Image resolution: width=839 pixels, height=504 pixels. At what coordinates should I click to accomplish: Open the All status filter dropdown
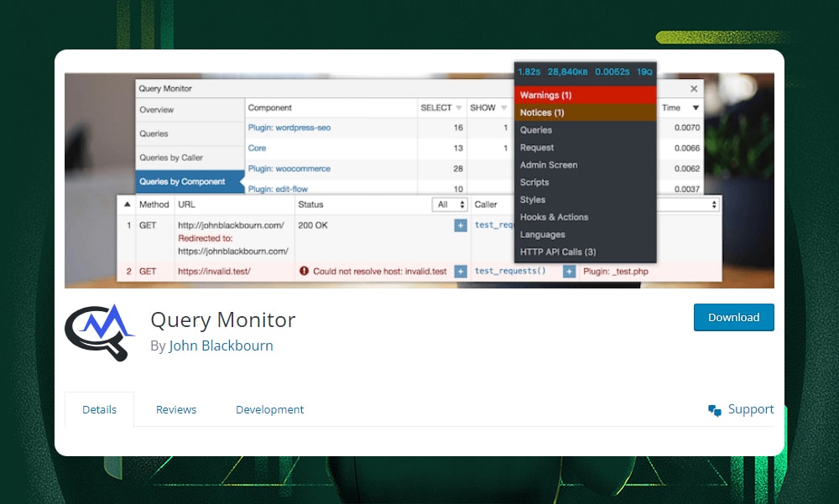pyautogui.click(x=450, y=204)
